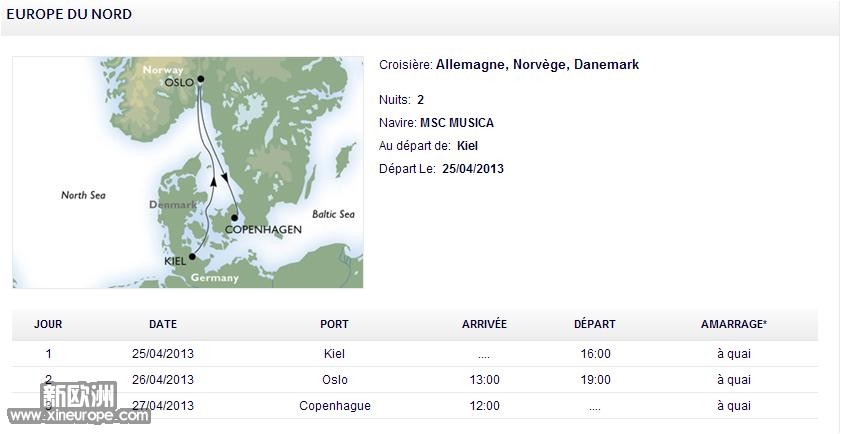The height and width of the screenshot is (434, 853).
Task: Click the ARRIVÉE column header
Action: (x=484, y=324)
